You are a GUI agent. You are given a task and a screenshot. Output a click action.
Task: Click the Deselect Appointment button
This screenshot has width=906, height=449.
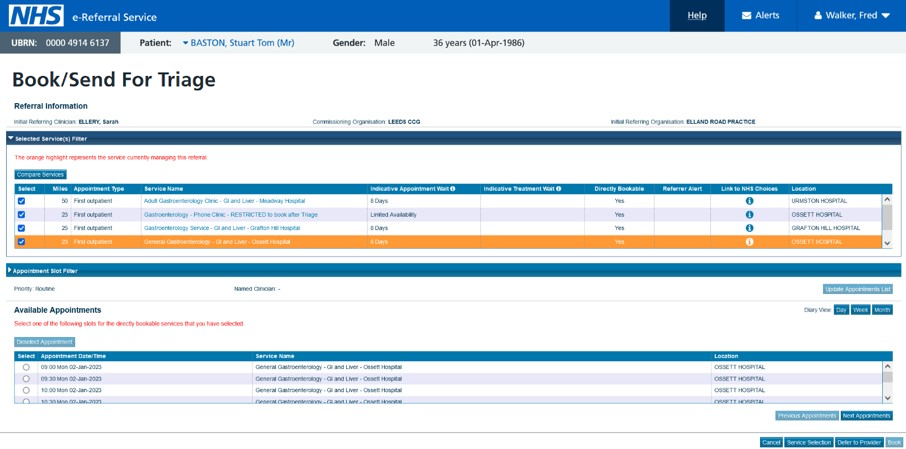44,342
